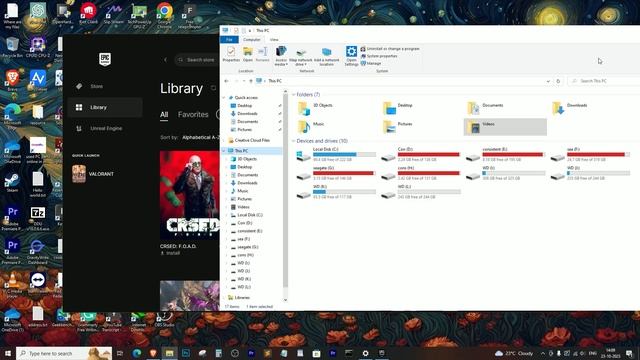Switch to the View ribbon tab
Image resolution: width=640 pixels, height=360 pixels.
point(274,40)
